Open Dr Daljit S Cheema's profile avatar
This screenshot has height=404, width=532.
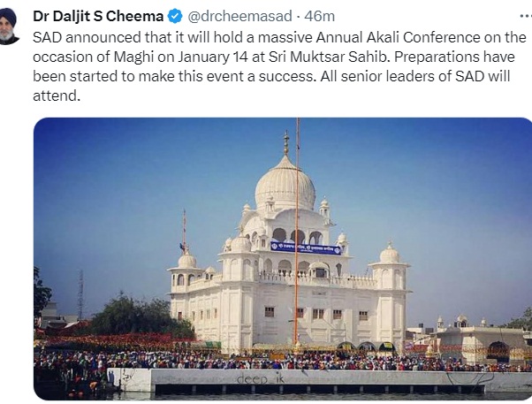[8, 27]
